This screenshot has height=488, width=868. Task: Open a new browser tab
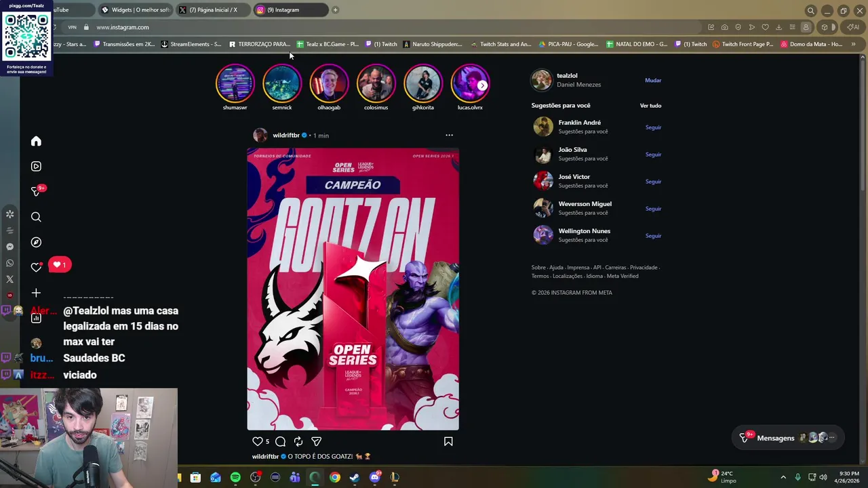[335, 10]
